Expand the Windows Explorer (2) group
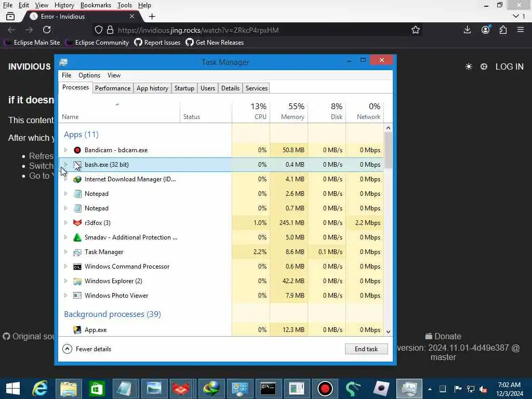Viewport: 532px width, 399px height. pos(65,281)
